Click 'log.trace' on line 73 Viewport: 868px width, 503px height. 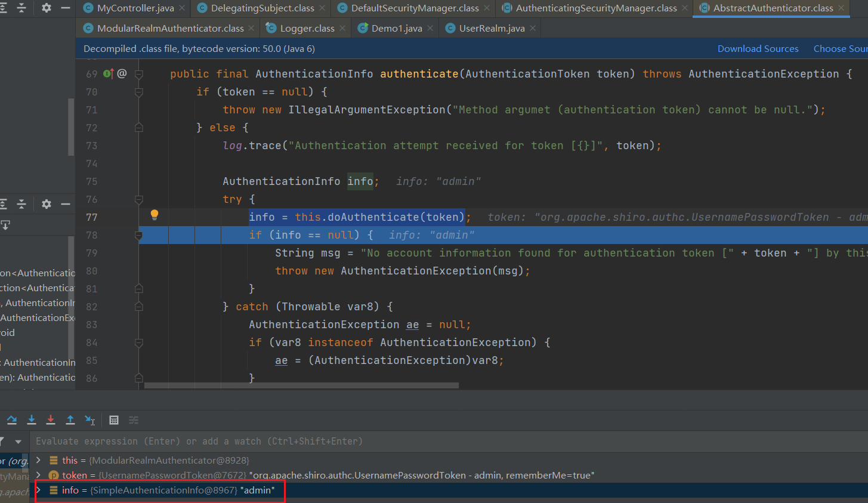252,146
